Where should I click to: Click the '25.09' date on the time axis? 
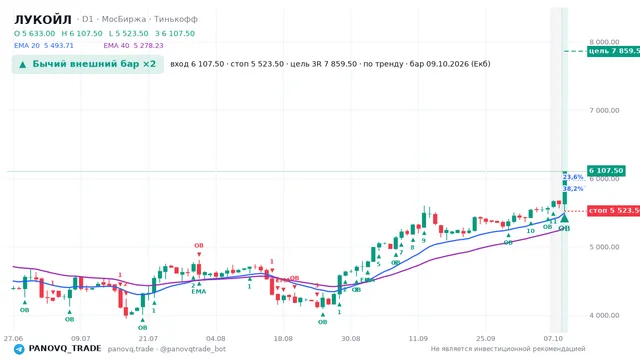485,339
